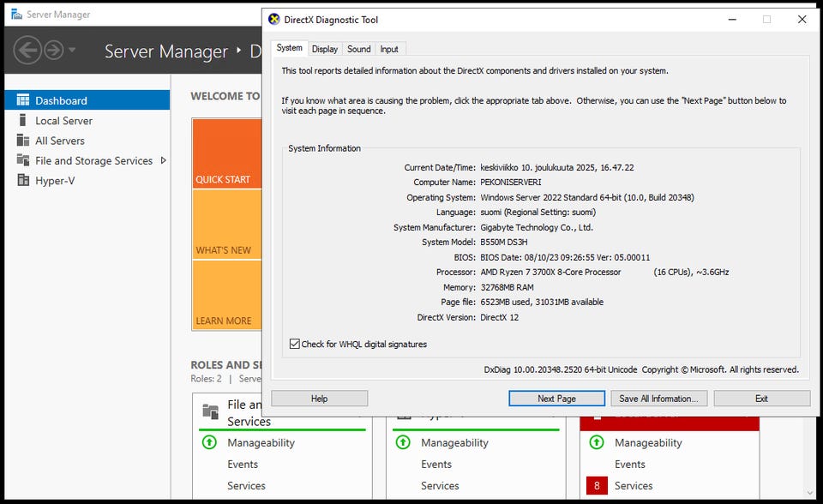Open File and Storage Services
The image size is (823, 504).
tap(94, 160)
